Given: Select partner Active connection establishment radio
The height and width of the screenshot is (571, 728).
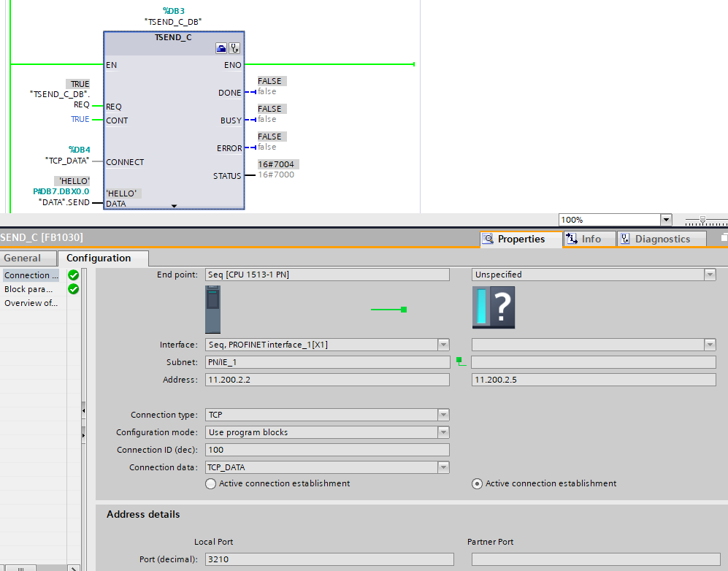Looking at the screenshot, I should [x=478, y=483].
